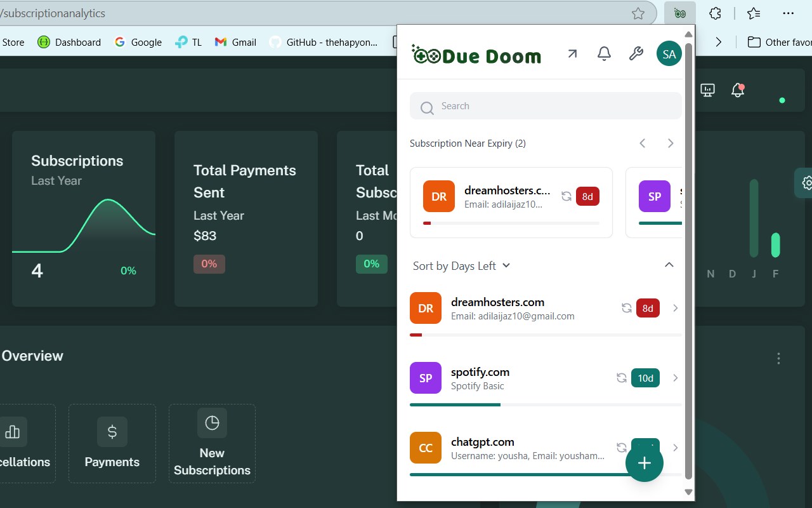Click the DR avatar on the expiry card

click(439, 196)
